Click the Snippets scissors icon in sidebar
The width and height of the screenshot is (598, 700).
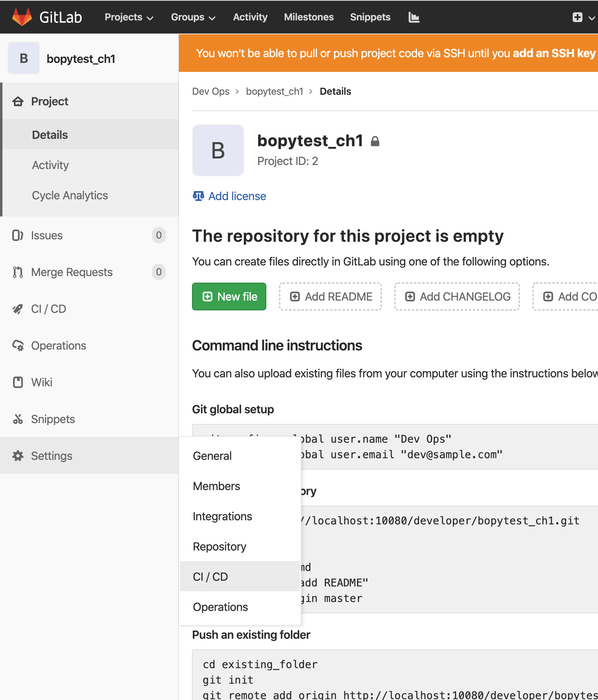click(18, 419)
